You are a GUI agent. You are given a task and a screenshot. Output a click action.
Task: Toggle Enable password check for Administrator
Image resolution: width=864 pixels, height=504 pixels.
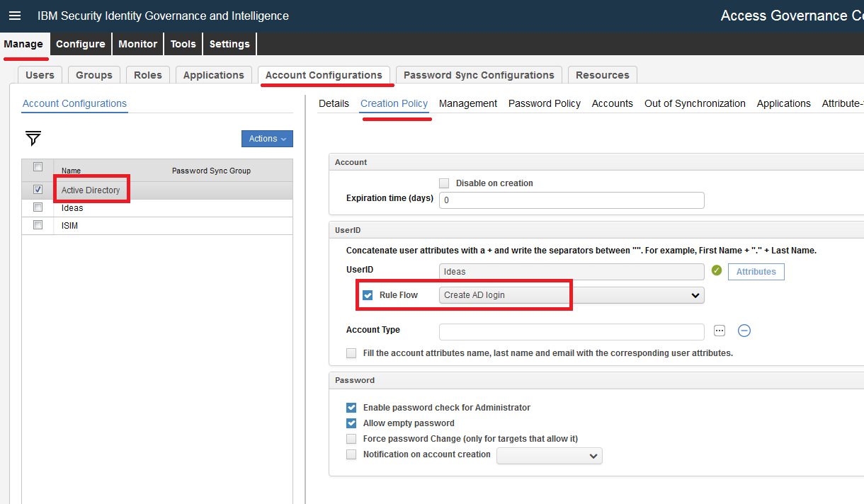351,408
